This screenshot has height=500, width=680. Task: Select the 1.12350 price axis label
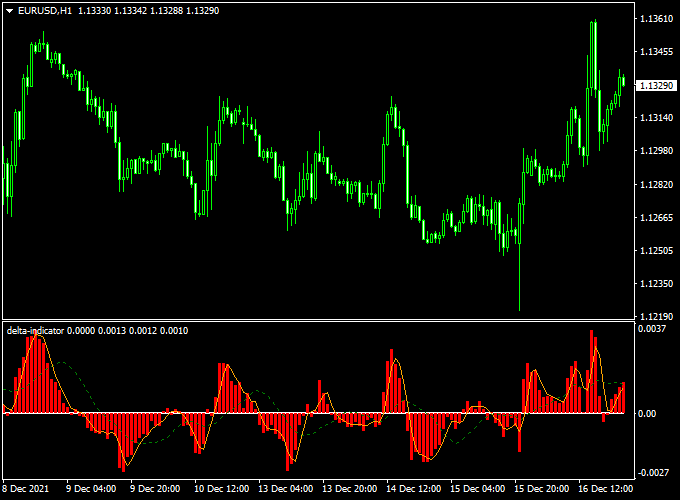[x=657, y=284]
